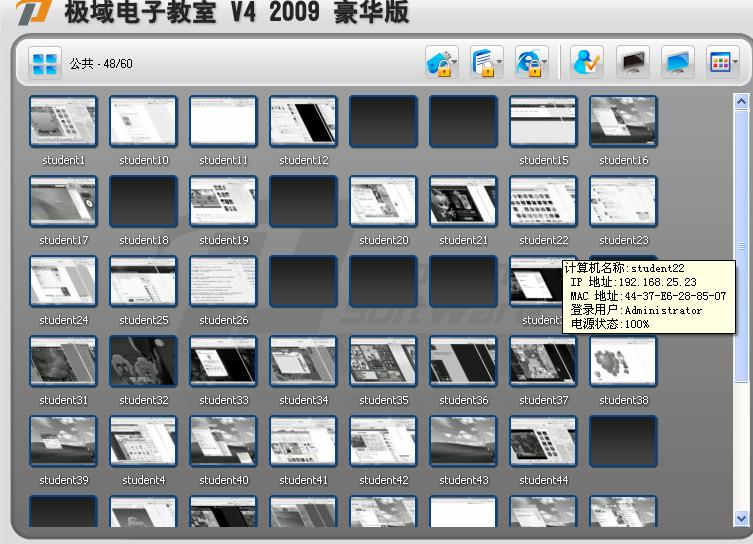753x544 pixels.
Task: Select the student10 thumbnail
Action: point(143,121)
